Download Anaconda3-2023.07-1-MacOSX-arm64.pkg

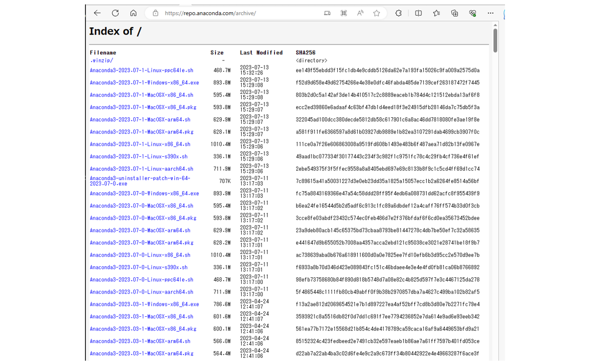coord(141,132)
